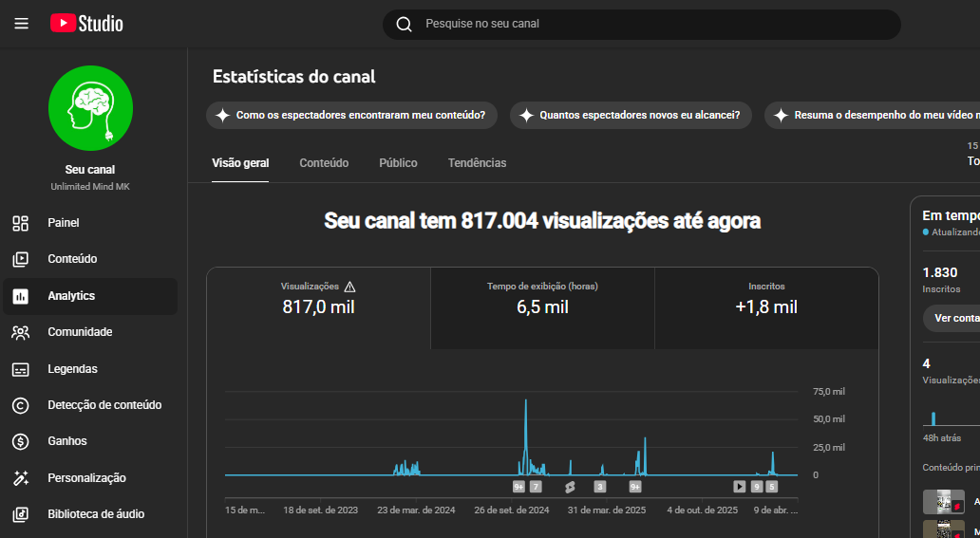Click the 9+ marker beside the 7 marker
Image resolution: width=980 pixels, height=538 pixels.
(x=518, y=487)
